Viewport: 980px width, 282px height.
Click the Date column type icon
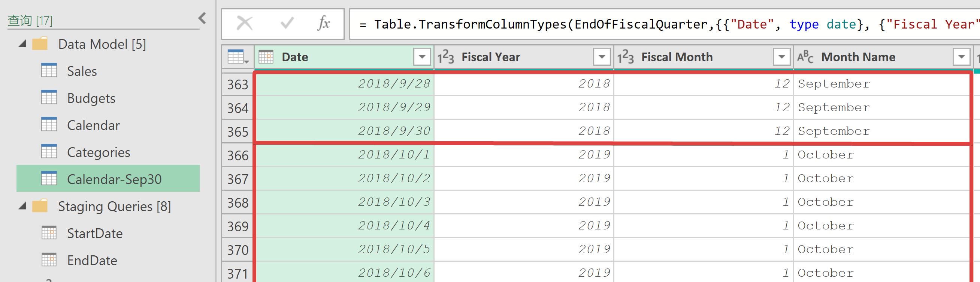[x=266, y=57]
